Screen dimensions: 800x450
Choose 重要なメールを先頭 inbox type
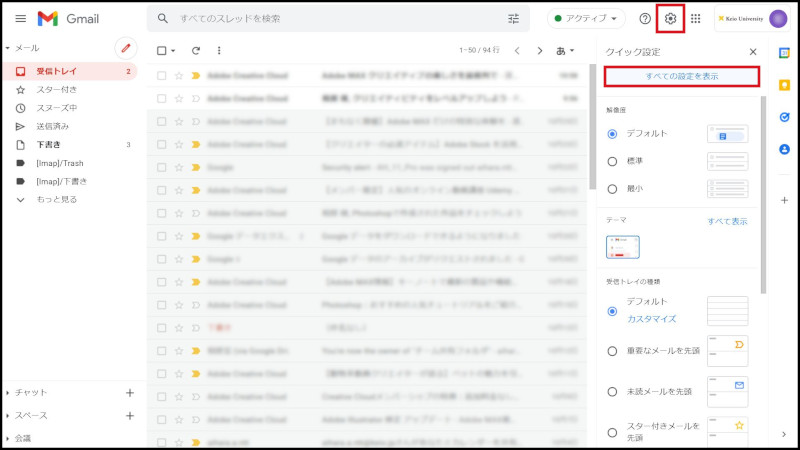tap(613, 351)
